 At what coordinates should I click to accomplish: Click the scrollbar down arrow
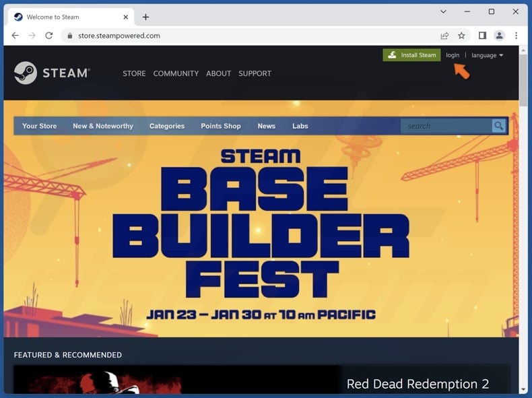(x=523, y=390)
